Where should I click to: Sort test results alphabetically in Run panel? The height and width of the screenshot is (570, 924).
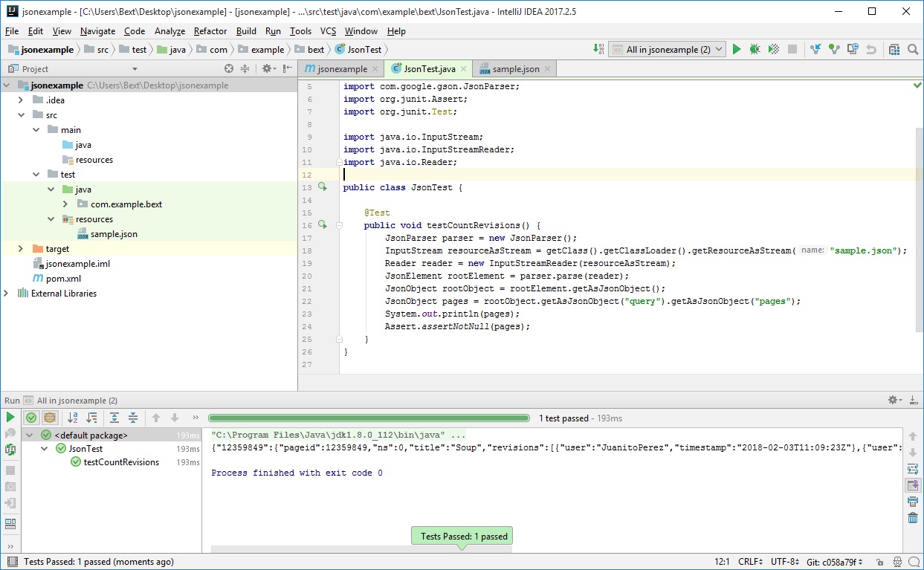click(x=73, y=417)
